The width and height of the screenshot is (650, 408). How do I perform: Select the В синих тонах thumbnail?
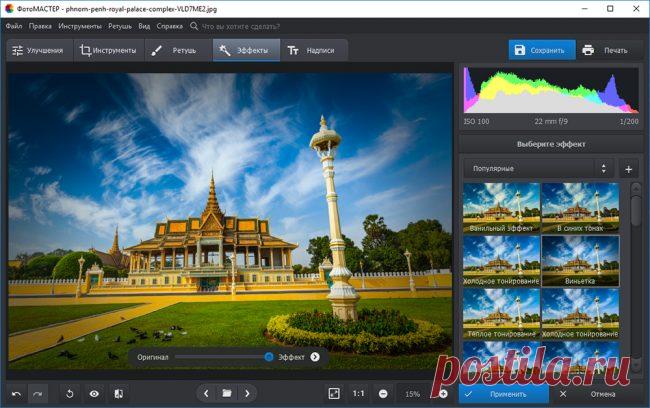click(580, 208)
